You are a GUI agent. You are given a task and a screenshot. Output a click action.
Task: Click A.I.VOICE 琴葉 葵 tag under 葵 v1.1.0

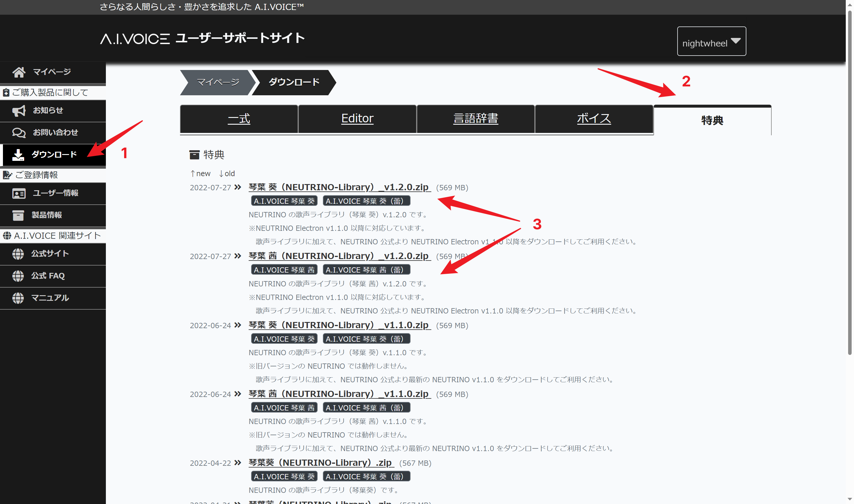[x=284, y=339]
